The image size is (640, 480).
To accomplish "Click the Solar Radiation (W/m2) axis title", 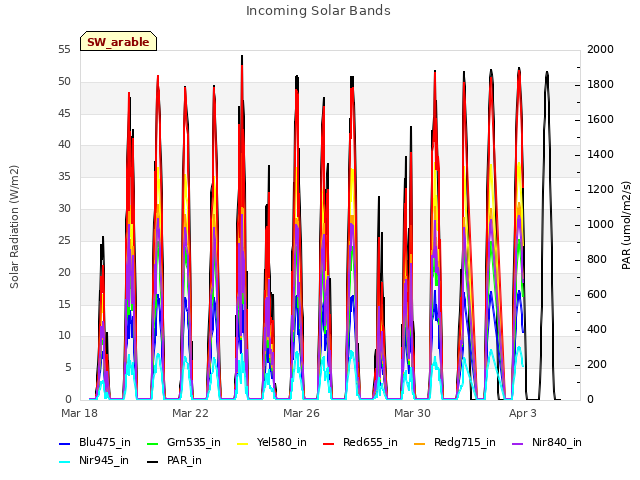I will pos(14,227).
